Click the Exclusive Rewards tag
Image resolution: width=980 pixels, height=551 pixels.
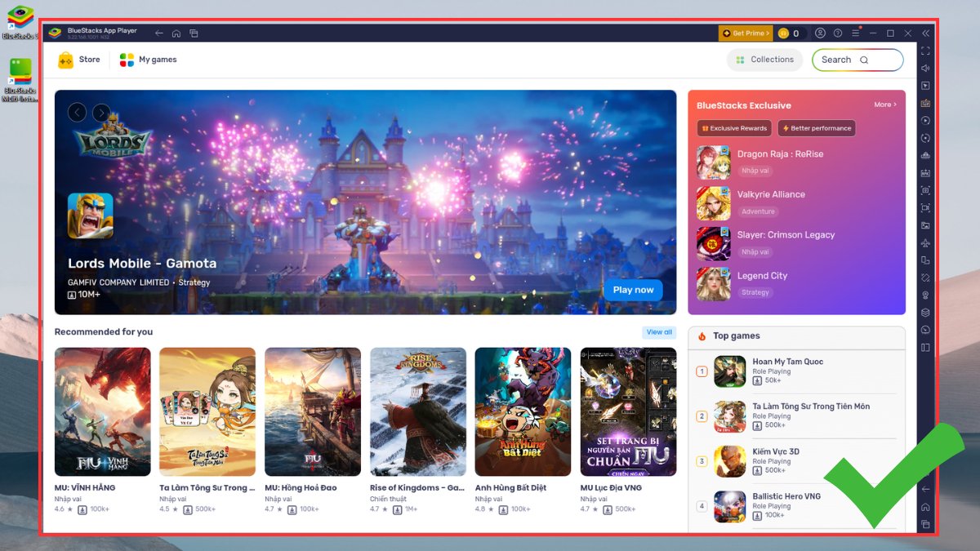pyautogui.click(x=733, y=128)
